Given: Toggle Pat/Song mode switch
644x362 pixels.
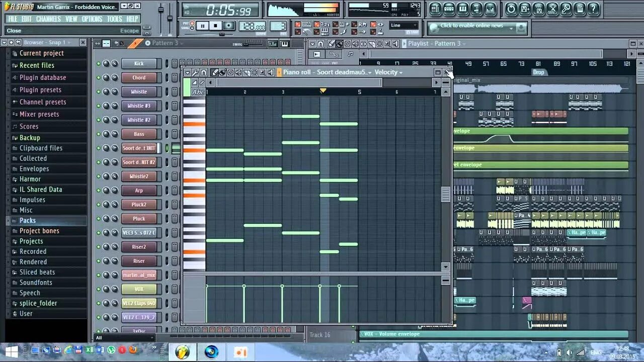Looking at the screenshot, I should [x=192, y=26].
